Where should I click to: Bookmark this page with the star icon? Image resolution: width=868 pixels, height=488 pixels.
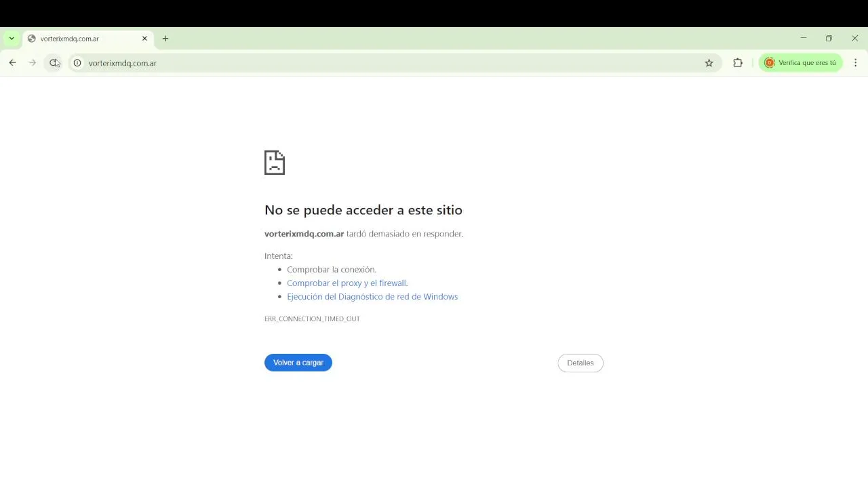click(x=709, y=63)
